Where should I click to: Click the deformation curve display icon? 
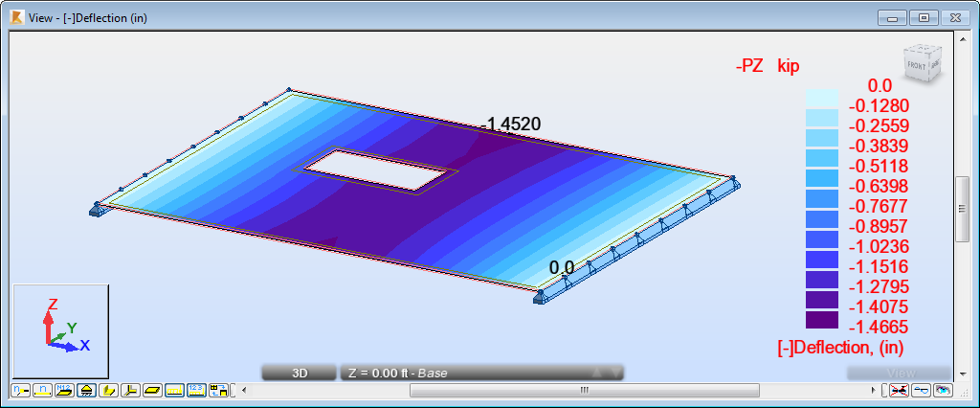tap(921, 391)
